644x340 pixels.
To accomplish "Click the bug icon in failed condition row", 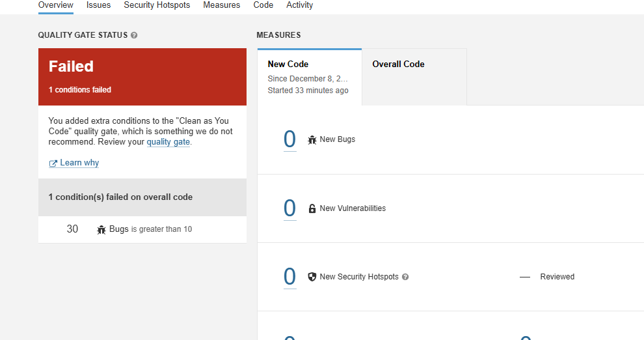I will (x=101, y=229).
